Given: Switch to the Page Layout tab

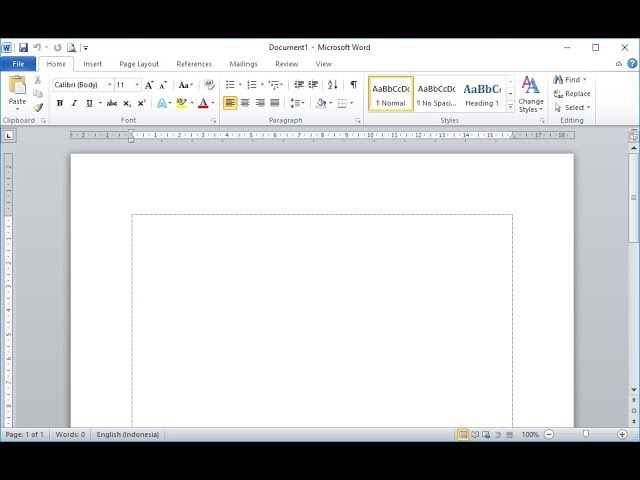Looking at the screenshot, I should 139,64.
